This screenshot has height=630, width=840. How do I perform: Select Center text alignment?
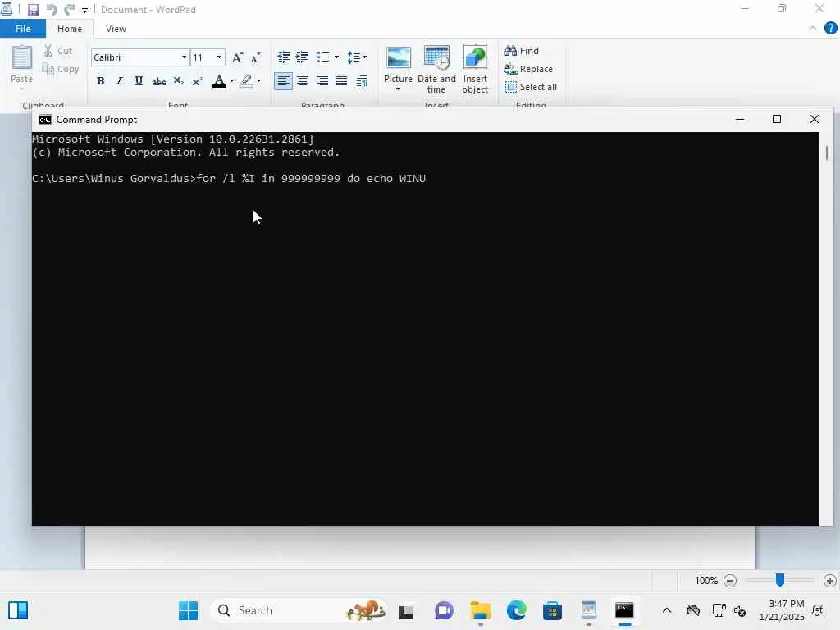coord(303,81)
